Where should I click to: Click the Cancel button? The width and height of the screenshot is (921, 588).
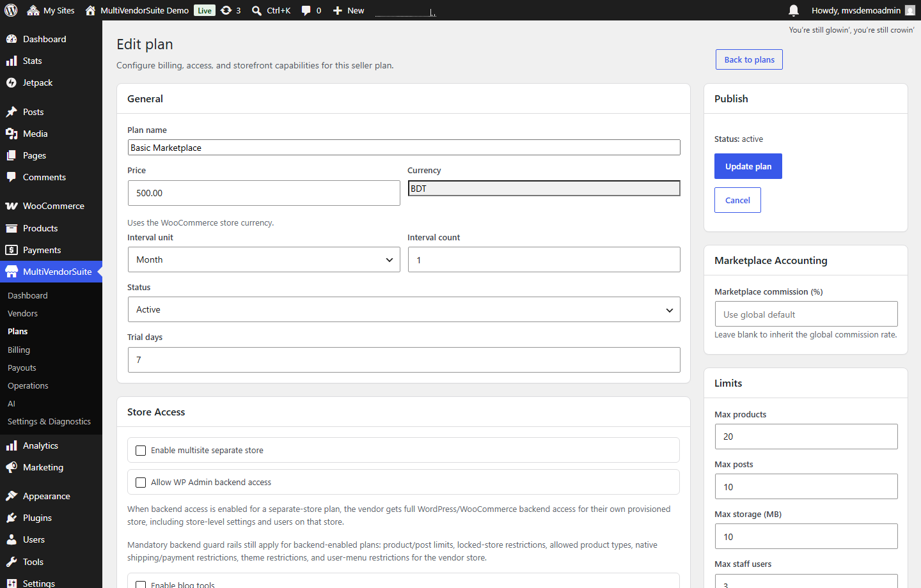click(x=737, y=200)
